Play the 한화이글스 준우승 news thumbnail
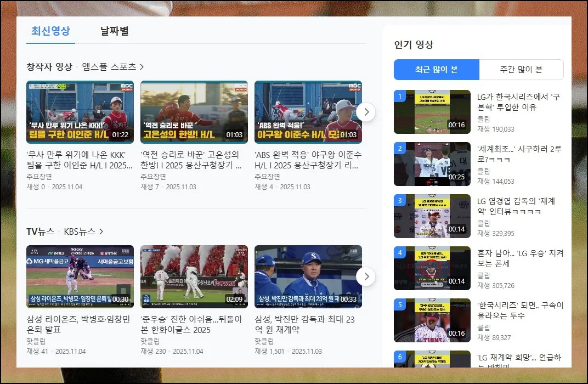This screenshot has height=384, width=588. [x=194, y=276]
